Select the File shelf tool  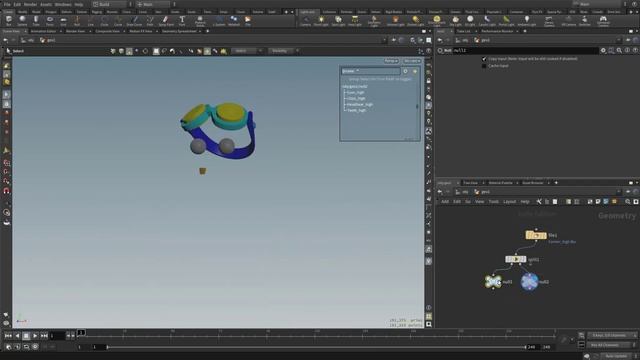click(248, 20)
